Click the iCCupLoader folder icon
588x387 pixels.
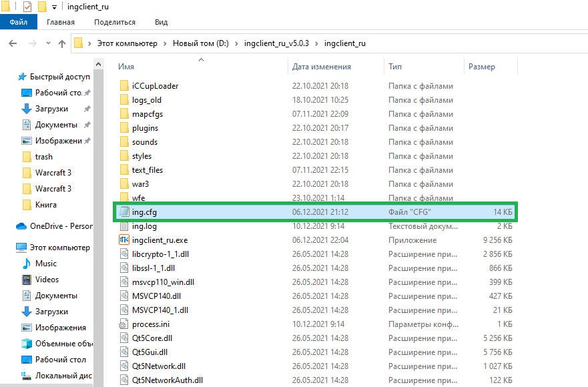tap(123, 86)
